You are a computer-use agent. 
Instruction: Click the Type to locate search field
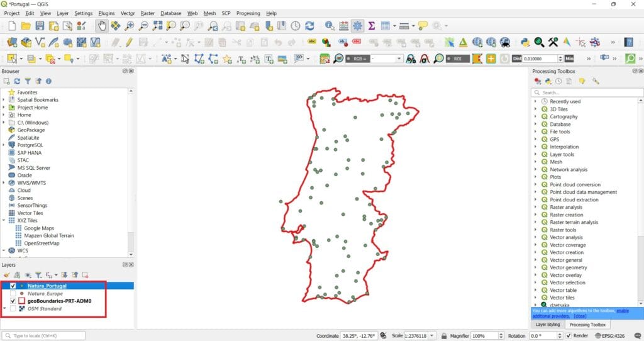pos(43,336)
